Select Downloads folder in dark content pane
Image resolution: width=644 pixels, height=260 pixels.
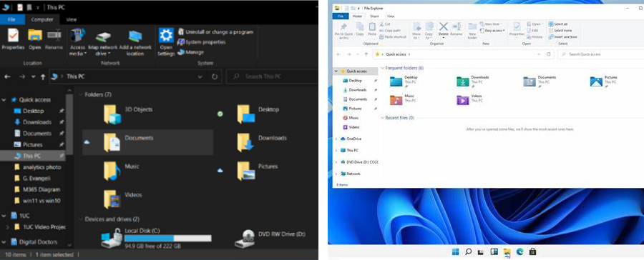point(262,142)
